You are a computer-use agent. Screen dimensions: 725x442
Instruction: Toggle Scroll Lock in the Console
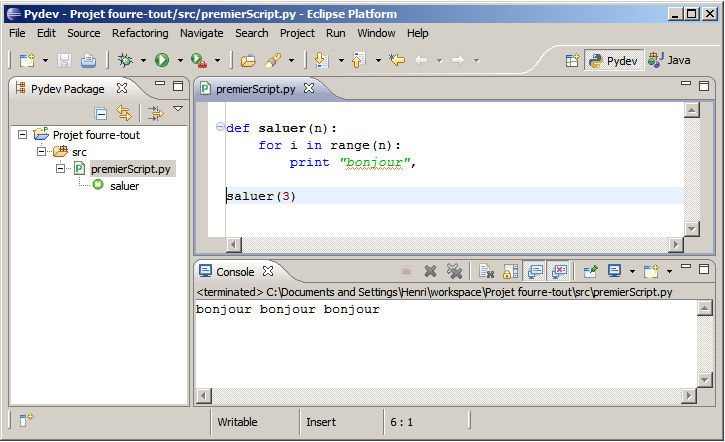pyautogui.click(x=510, y=271)
